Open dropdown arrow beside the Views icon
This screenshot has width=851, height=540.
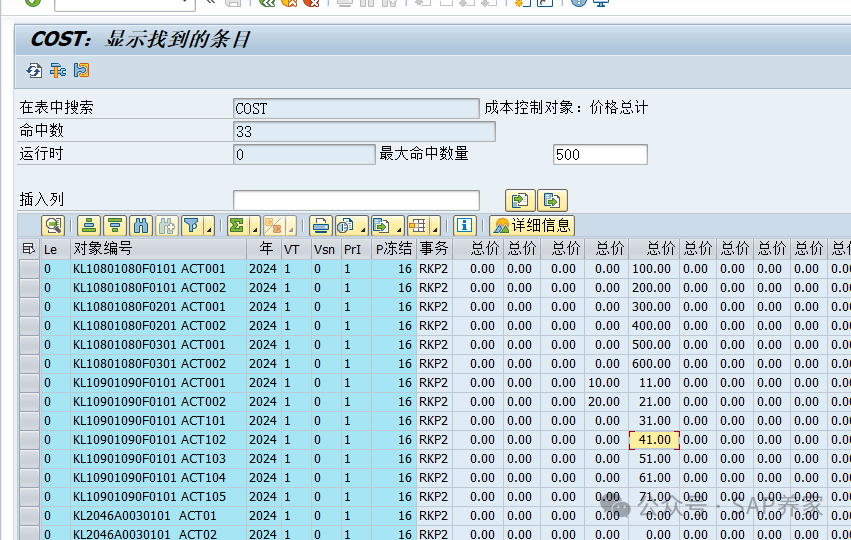coord(363,226)
